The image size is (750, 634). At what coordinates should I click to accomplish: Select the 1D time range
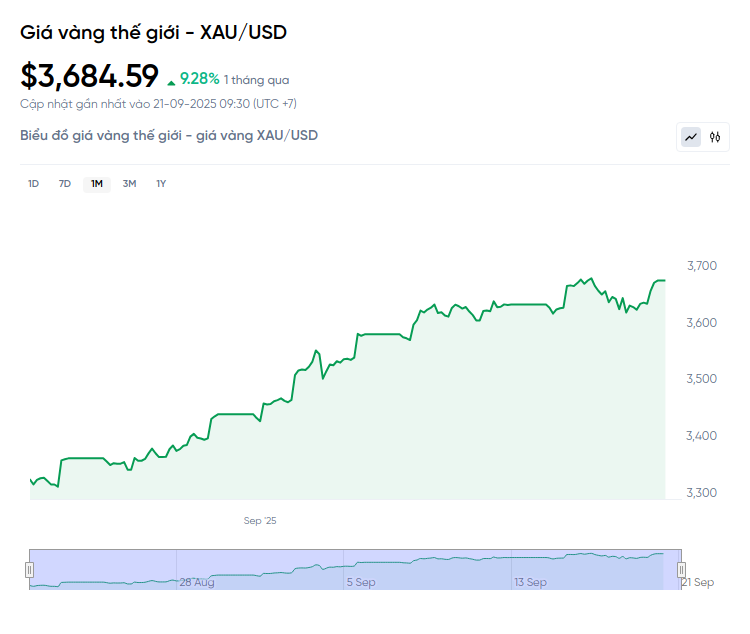point(33,184)
